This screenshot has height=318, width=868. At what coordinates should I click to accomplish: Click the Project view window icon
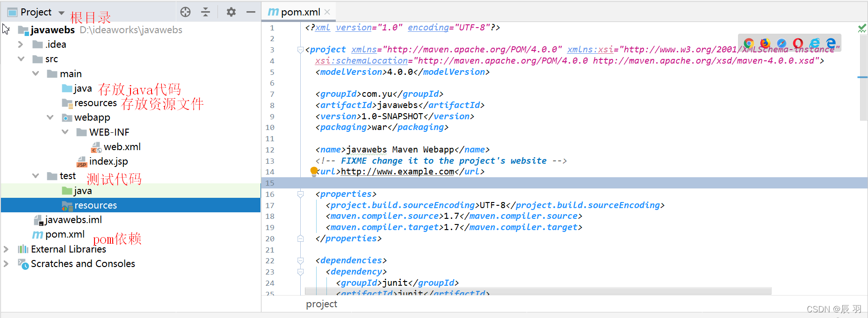12,12
